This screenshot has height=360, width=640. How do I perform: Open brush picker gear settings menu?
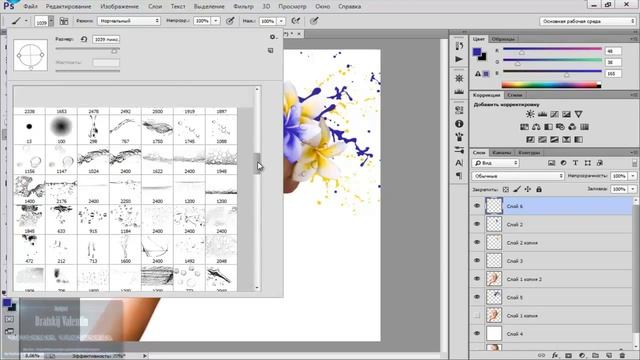click(x=273, y=37)
